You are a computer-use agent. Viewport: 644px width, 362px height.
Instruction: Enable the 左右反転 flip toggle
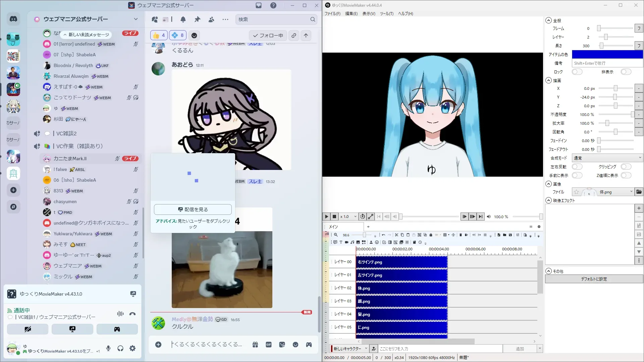[x=577, y=167]
